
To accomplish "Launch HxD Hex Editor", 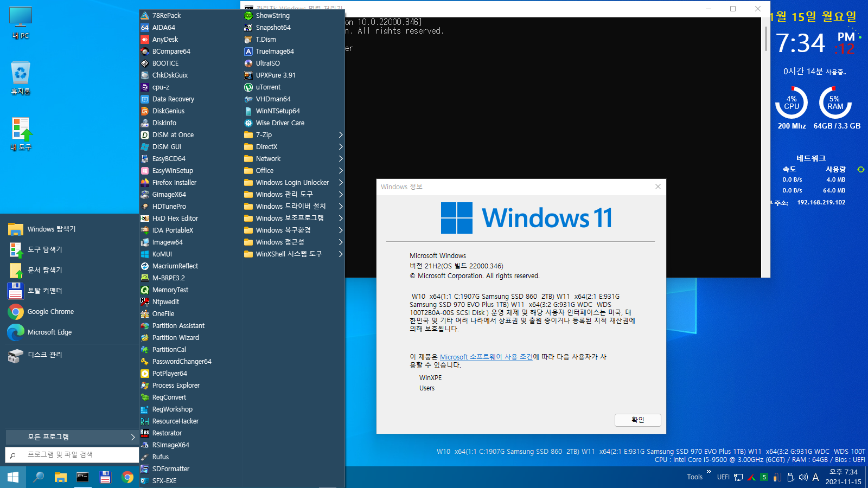I will (x=175, y=219).
